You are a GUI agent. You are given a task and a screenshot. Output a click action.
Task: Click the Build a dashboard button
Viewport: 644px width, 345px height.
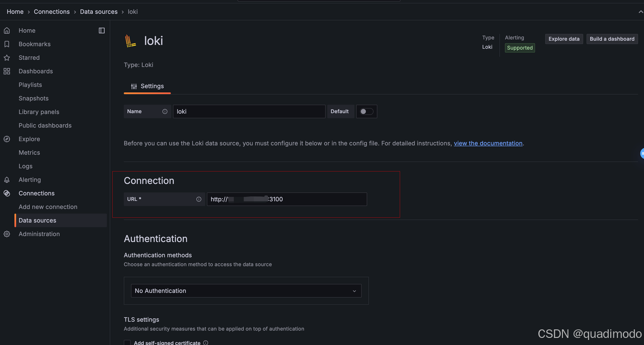pyautogui.click(x=612, y=39)
